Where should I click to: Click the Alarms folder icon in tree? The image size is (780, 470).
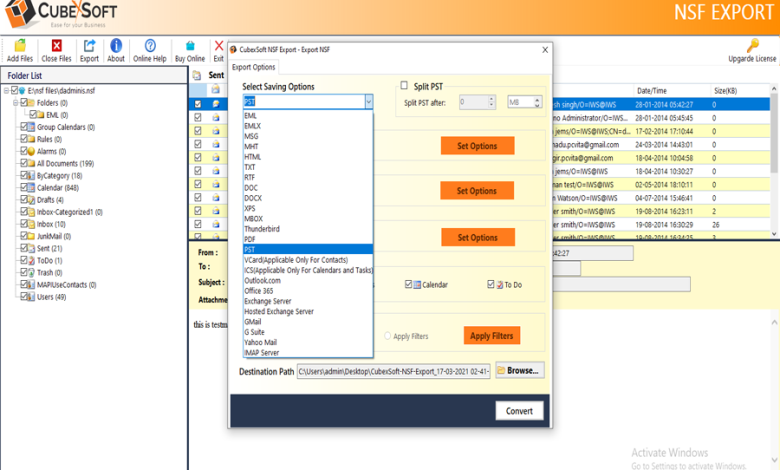tap(31, 151)
